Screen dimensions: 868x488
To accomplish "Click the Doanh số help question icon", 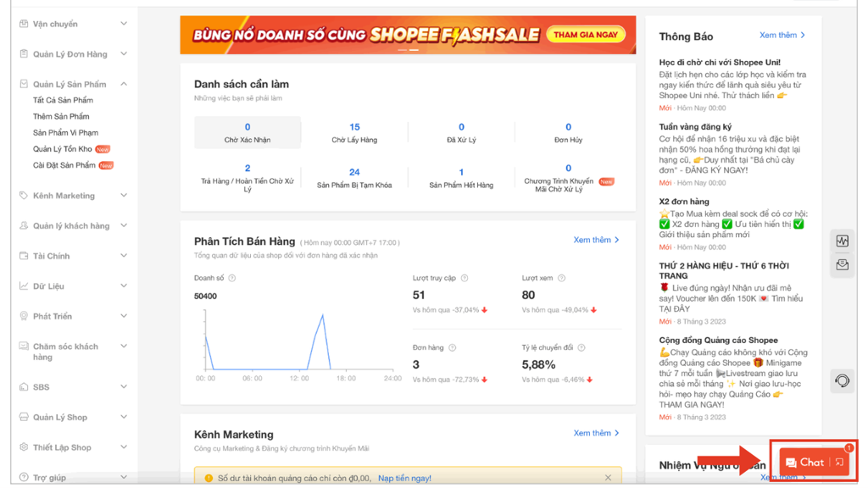I will click(232, 278).
